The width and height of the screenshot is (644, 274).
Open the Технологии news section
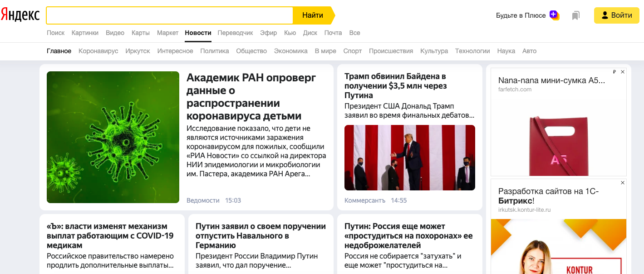pos(472,51)
